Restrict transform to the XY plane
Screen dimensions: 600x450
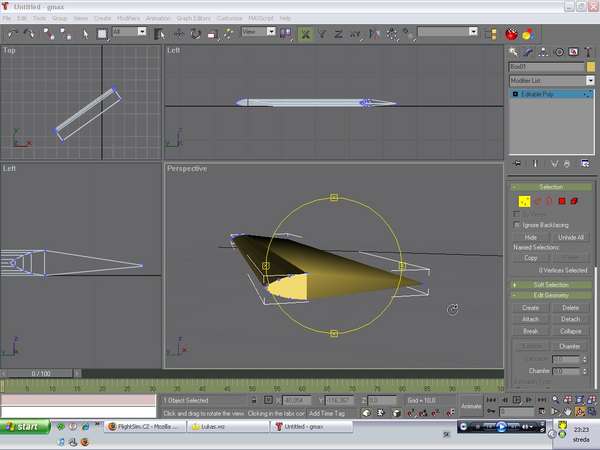(x=355, y=34)
